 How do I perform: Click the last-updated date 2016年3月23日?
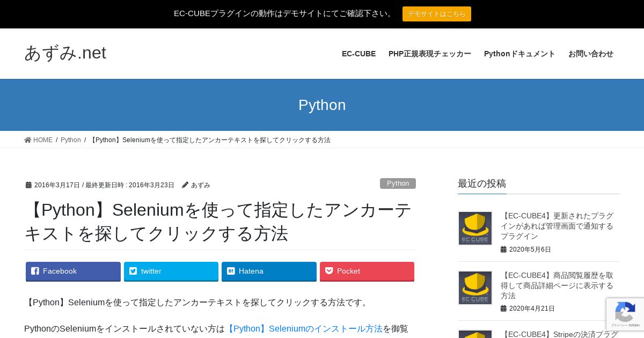pos(151,185)
